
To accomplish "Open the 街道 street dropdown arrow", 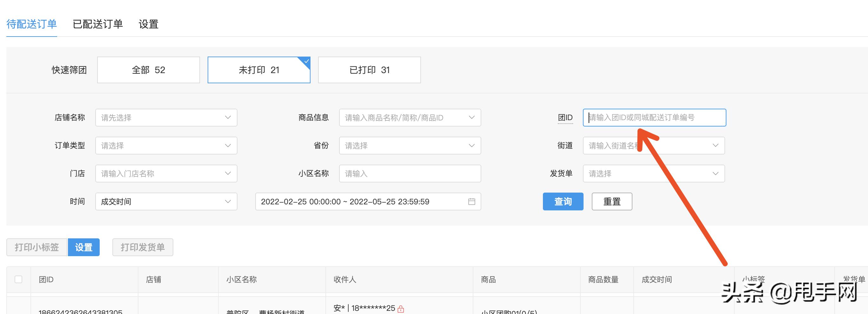I will (716, 145).
